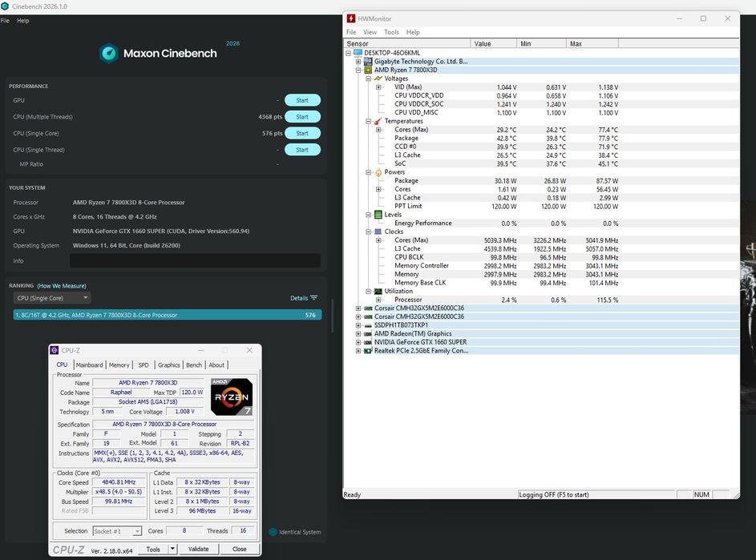Collapse the Temperatures section
Viewport: 756px width, 560px height.
tap(368, 121)
